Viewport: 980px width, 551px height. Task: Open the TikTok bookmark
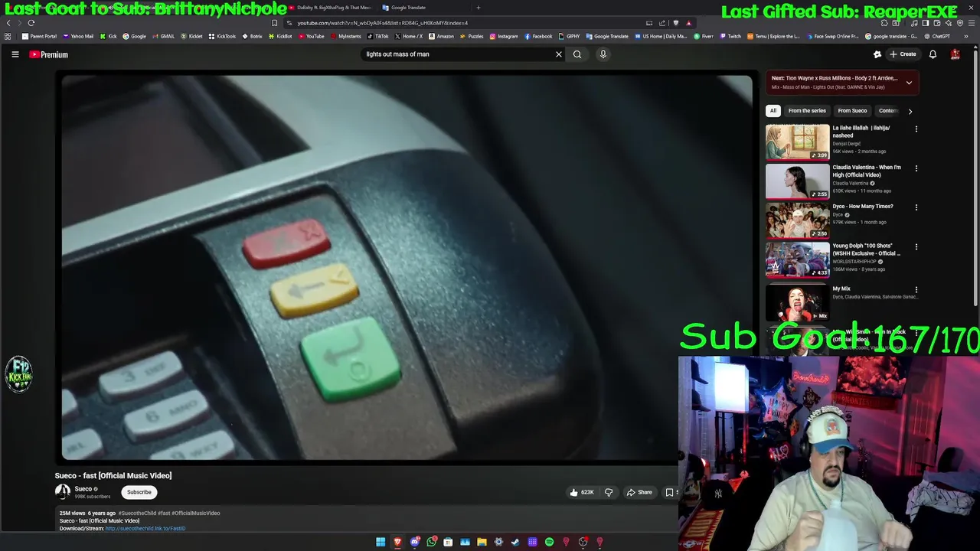tap(378, 36)
